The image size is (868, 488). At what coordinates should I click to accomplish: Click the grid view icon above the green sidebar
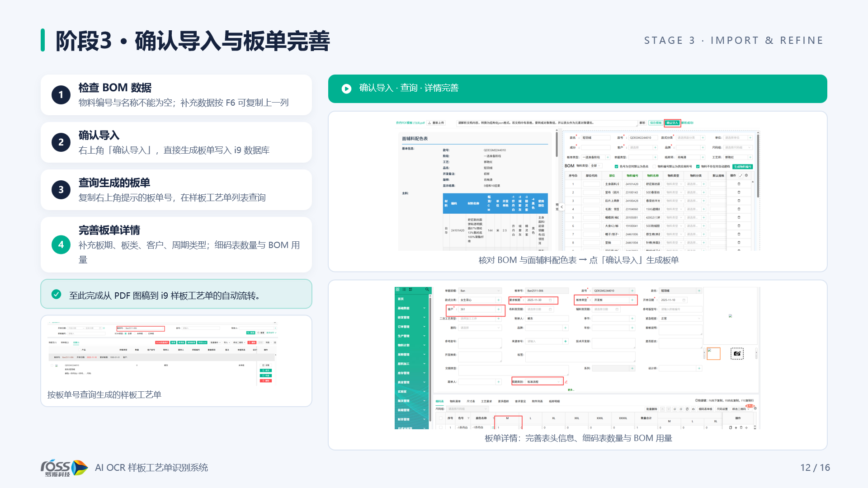click(397, 289)
